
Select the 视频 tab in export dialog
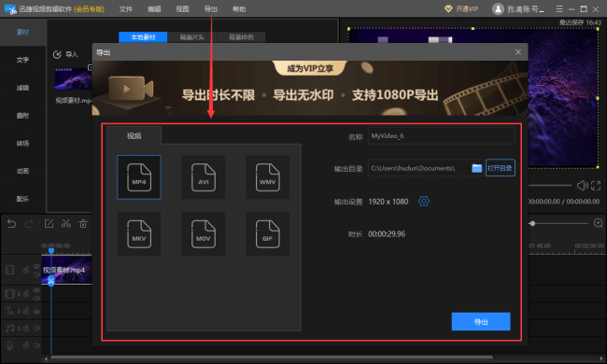(x=134, y=135)
